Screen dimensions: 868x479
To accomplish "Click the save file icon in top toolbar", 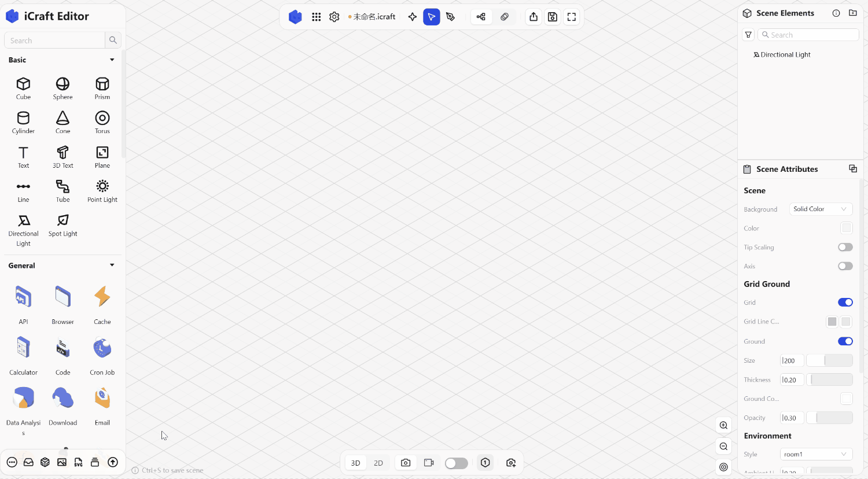I will pyautogui.click(x=553, y=17).
